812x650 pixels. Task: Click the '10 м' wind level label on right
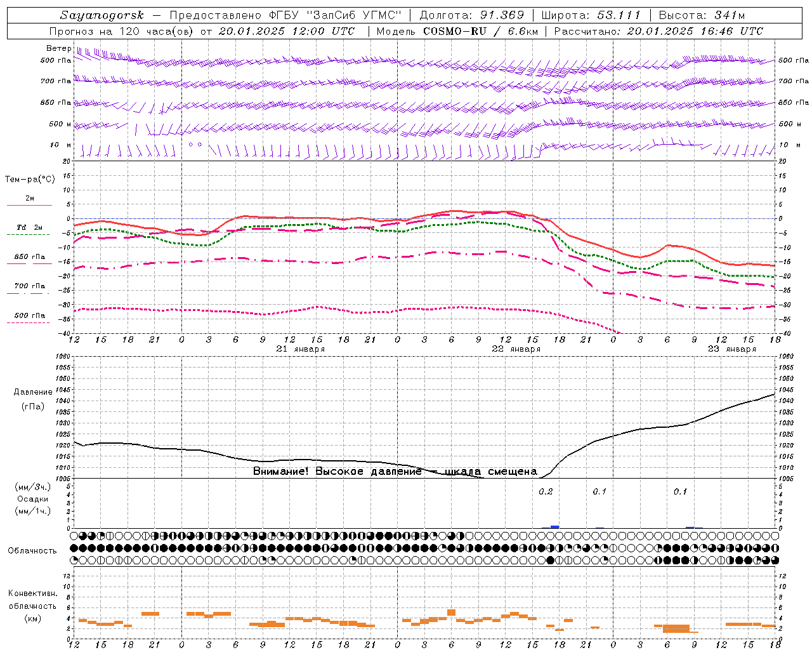789,145
